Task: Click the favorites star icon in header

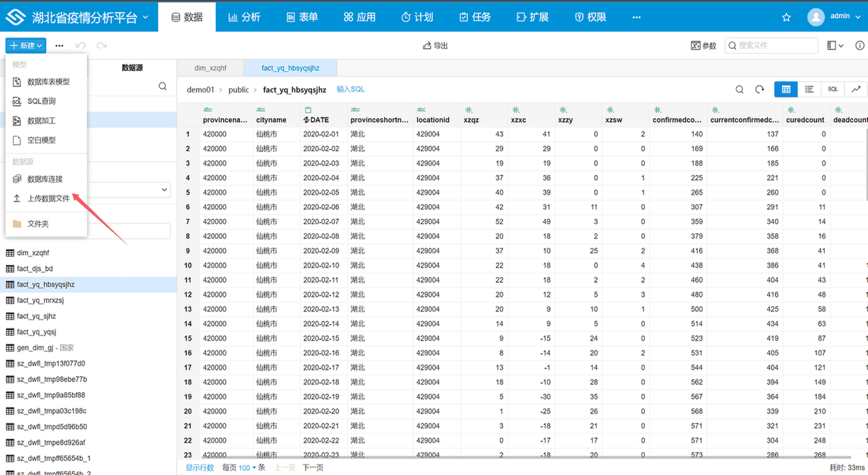Action: (x=787, y=17)
